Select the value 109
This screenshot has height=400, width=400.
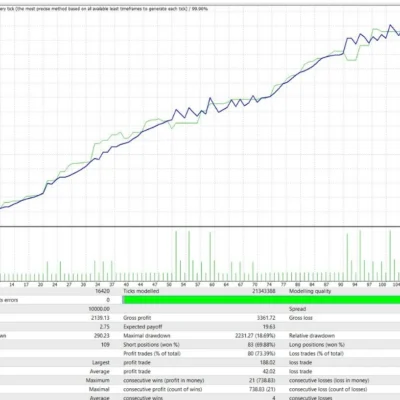click(x=105, y=345)
